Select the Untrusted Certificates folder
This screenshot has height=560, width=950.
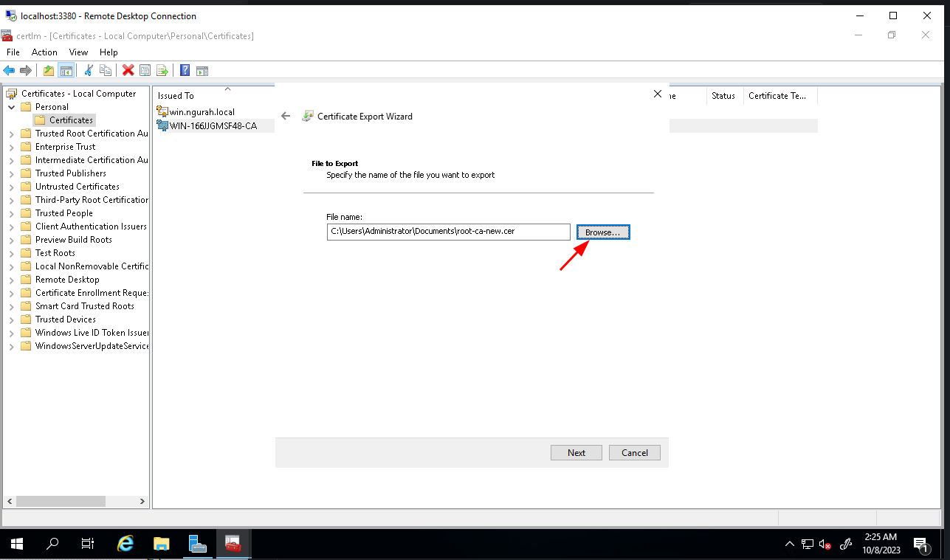[x=77, y=187]
